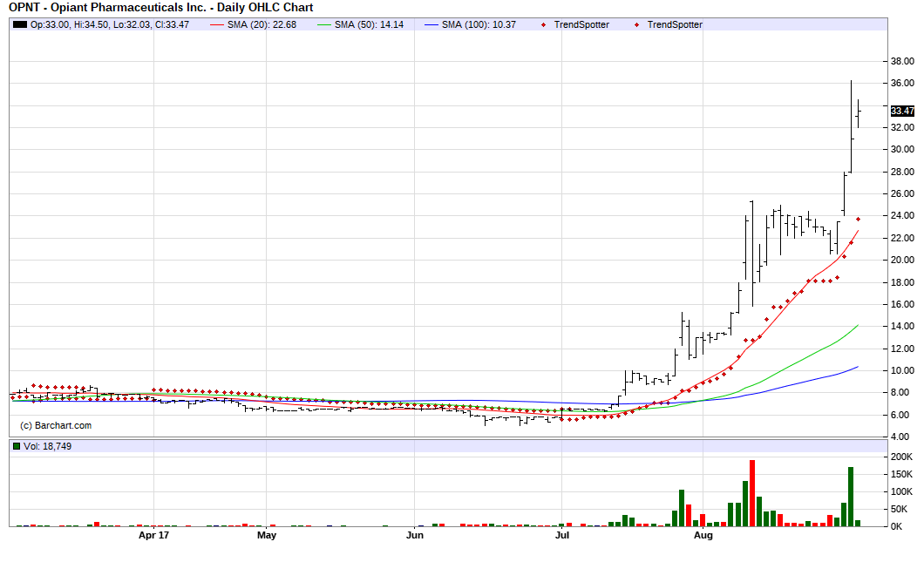The image size is (924, 562).
Task: Click the Apr 17 date axis label
Action: (153, 535)
